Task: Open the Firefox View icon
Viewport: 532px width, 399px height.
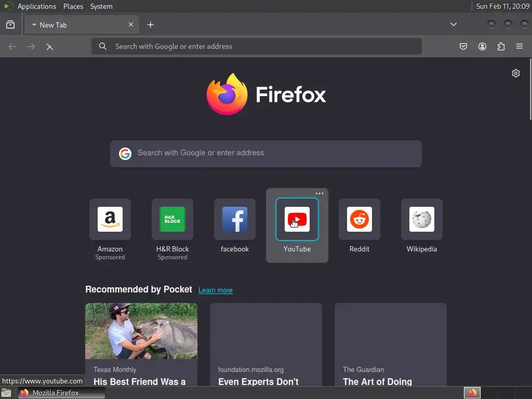Action: (10, 25)
